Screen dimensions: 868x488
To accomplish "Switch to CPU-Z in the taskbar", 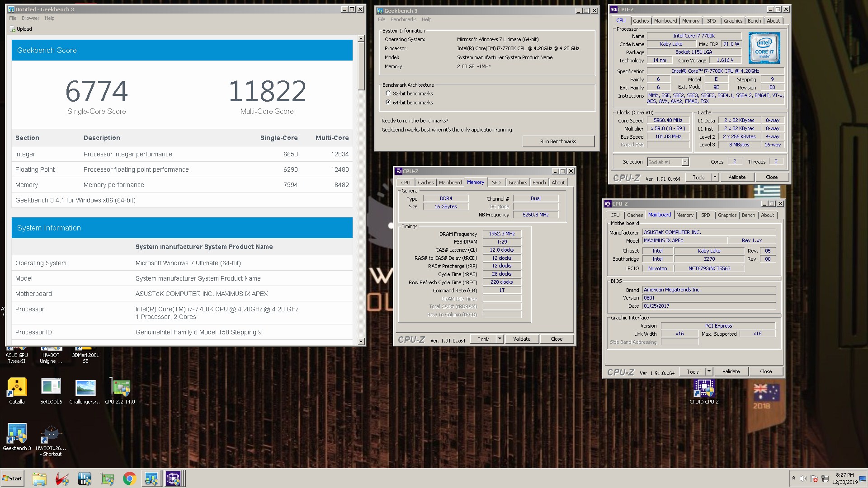I will click(174, 479).
